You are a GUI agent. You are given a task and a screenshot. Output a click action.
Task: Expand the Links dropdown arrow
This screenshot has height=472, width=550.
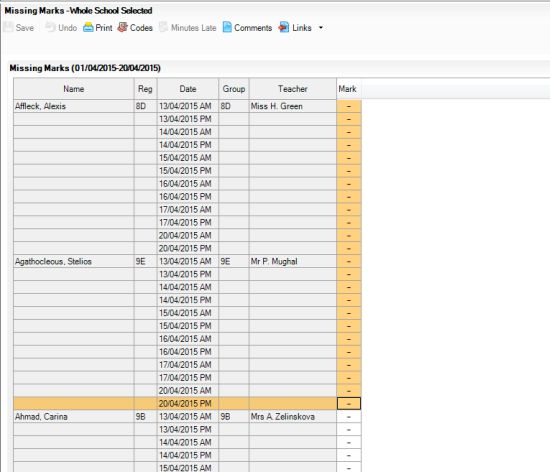(321, 28)
